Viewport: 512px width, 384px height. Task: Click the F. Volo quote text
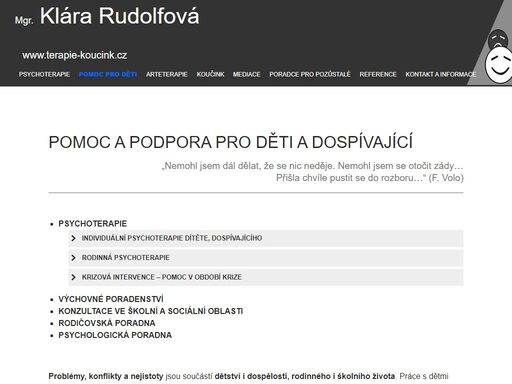click(x=313, y=172)
